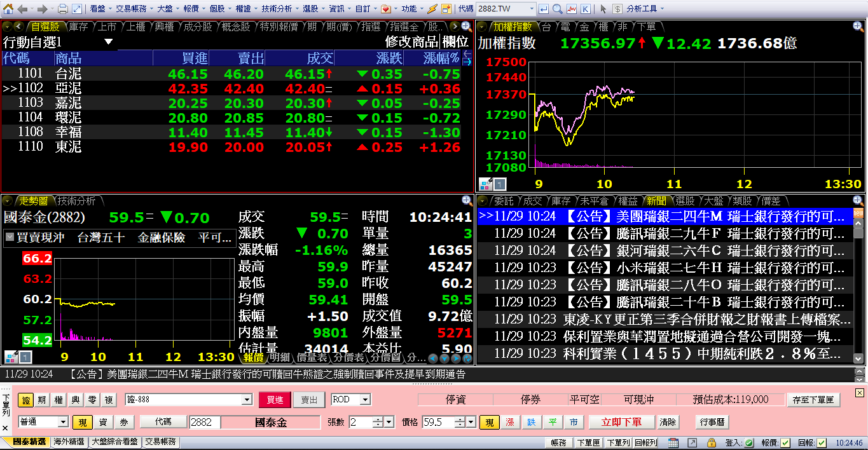The image size is (868, 450).
Task: Open the 技術分析 menu in the top menu bar
Action: (x=277, y=9)
